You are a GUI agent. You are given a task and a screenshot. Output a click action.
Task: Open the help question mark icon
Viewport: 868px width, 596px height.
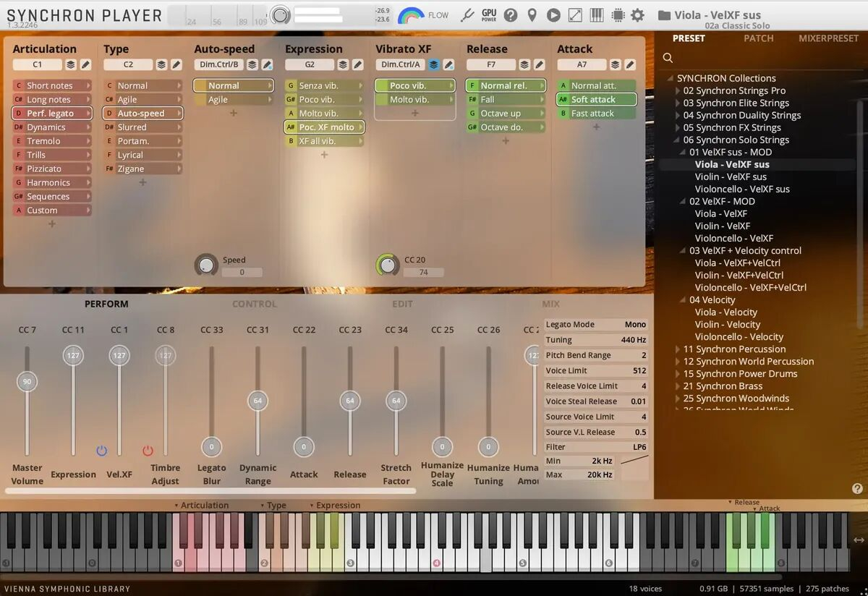tap(511, 14)
